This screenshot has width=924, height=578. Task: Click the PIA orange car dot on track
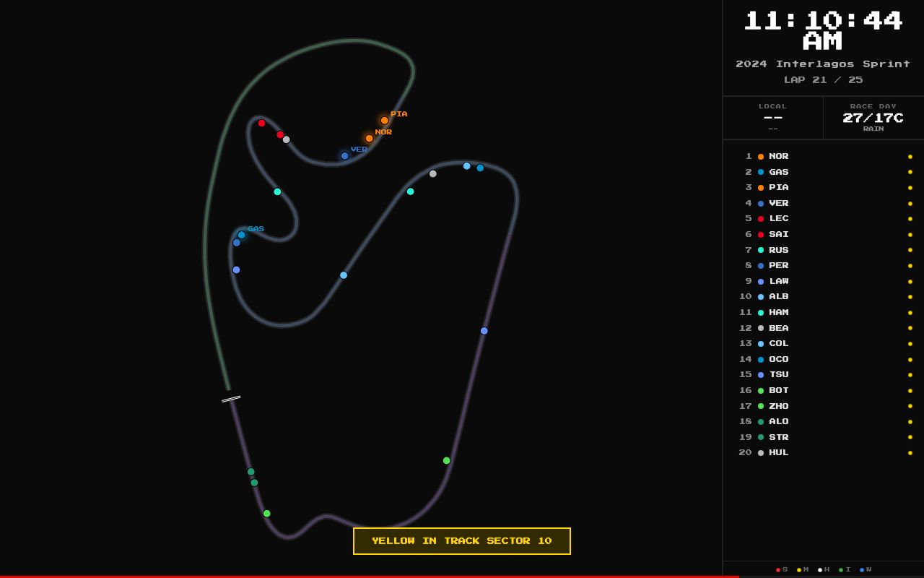tap(385, 120)
